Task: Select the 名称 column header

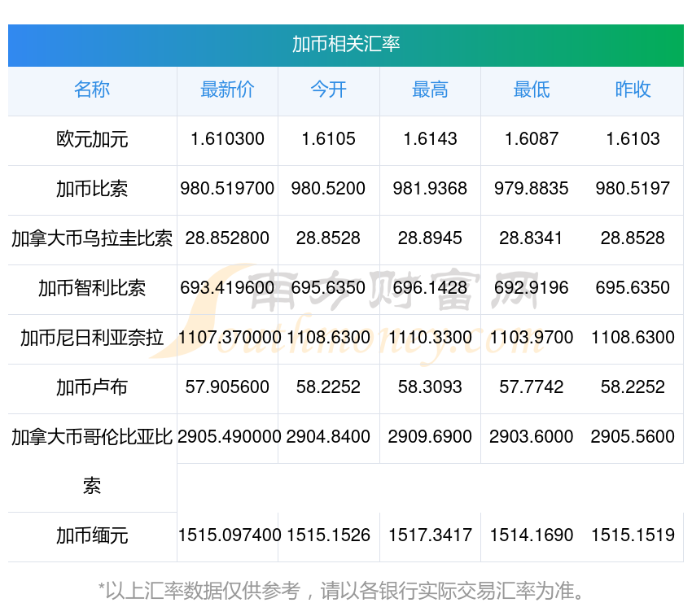Action: click(x=92, y=90)
